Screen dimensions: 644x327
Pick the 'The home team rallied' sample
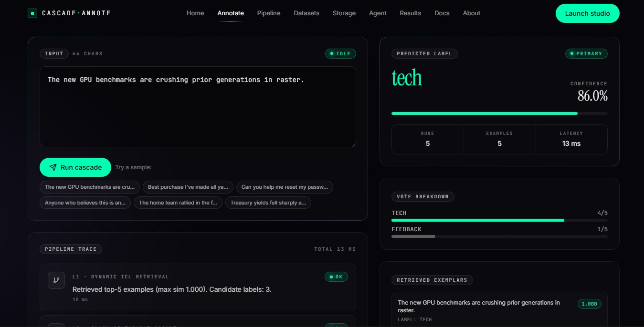(178, 203)
